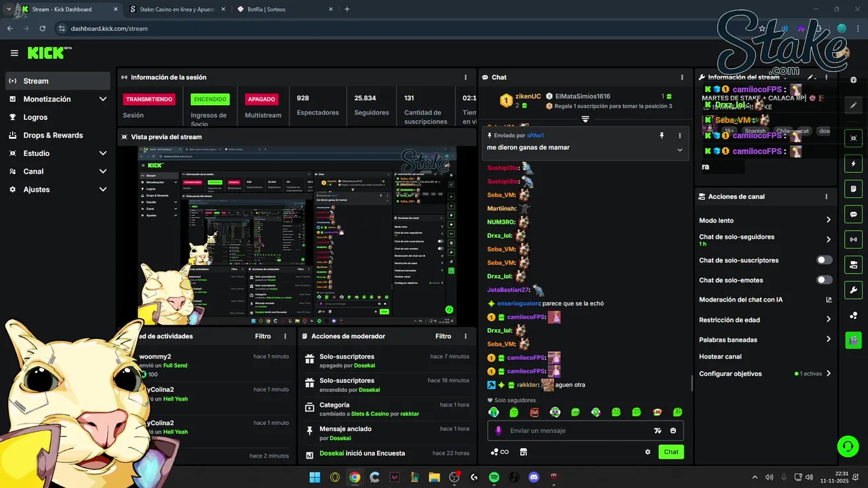Click the wrench icon in right toolbar
This screenshot has width=868, height=488.
coord(853,290)
